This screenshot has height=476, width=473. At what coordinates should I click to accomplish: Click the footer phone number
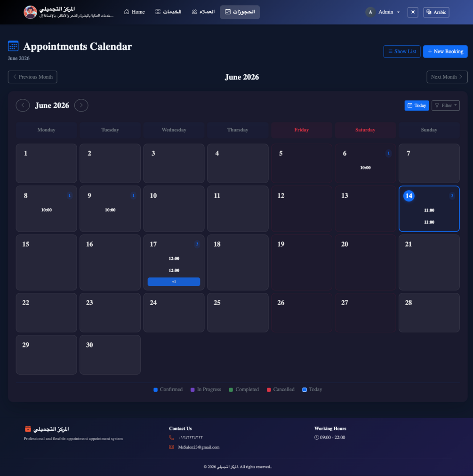pos(191,437)
